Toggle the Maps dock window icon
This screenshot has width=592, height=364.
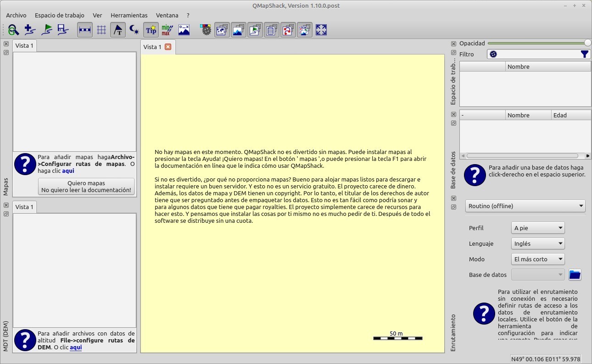222,30
